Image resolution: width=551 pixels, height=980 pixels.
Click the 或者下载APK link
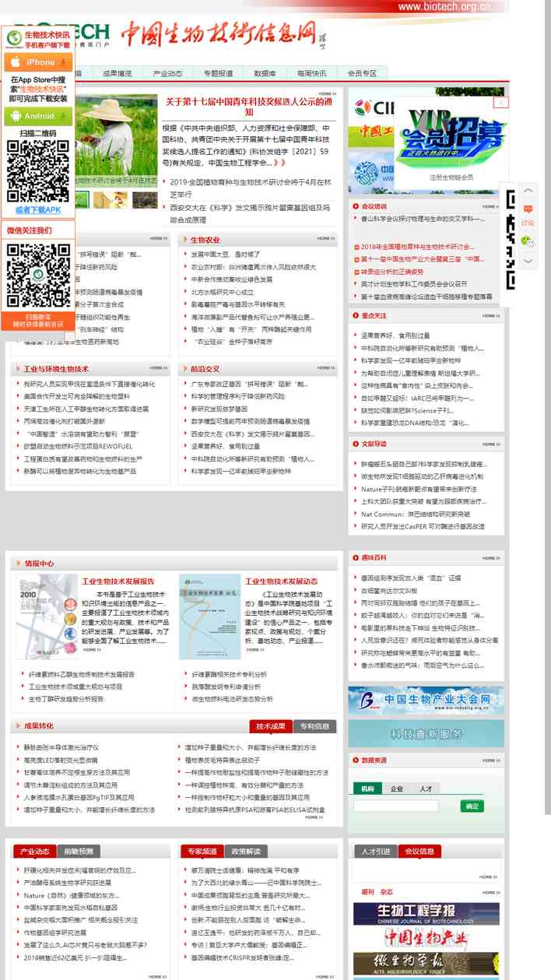tap(37, 210)
